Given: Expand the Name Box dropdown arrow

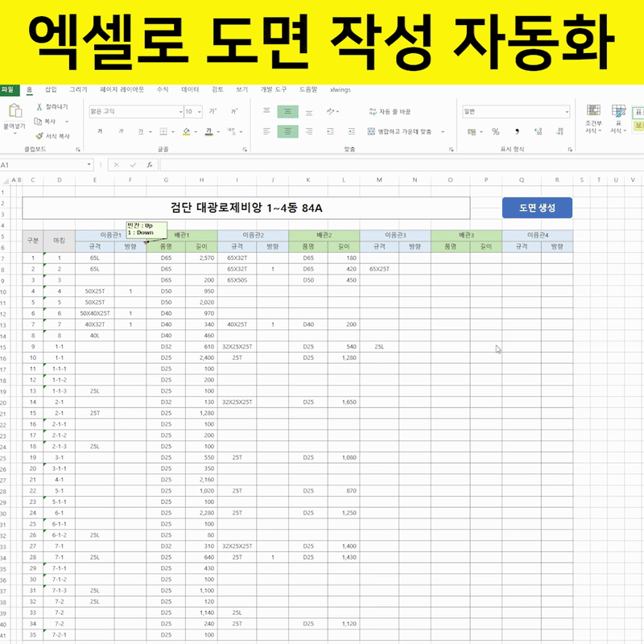Looking at the screenshot, I should [x=89, y=164].
